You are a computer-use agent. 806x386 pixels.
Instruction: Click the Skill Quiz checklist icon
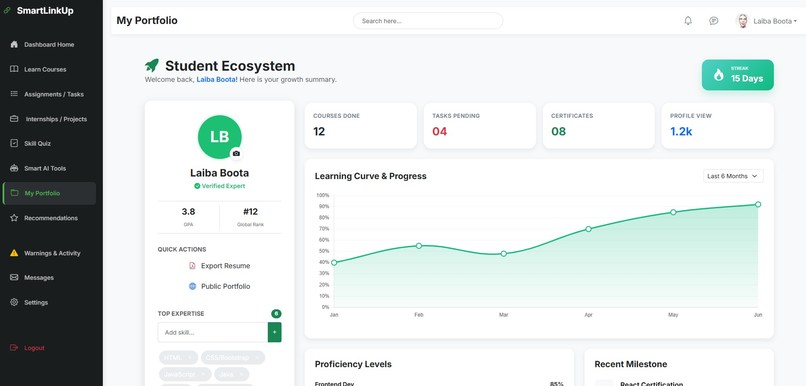[14, 143]
